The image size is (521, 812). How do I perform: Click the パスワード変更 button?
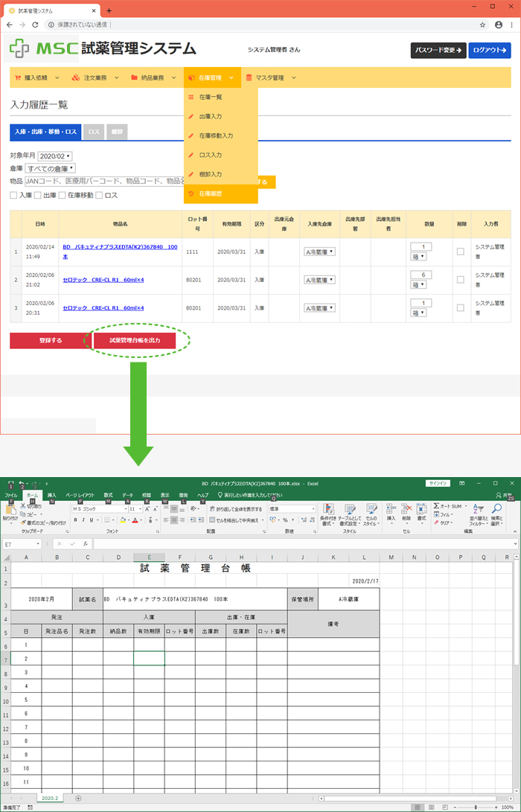[438, 50]
